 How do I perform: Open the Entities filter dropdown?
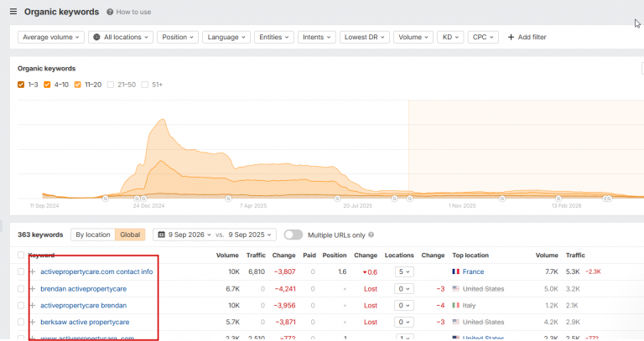coord(274,37)
